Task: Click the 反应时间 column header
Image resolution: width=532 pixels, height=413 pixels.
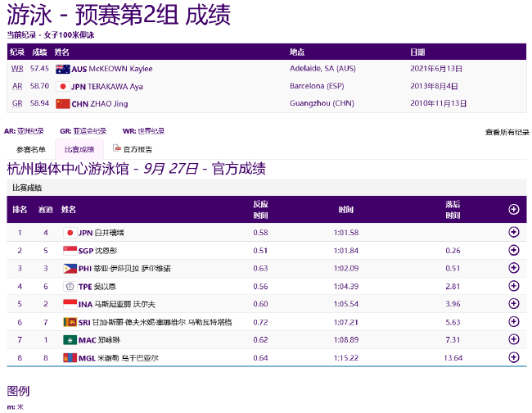Action: [260, 210]
